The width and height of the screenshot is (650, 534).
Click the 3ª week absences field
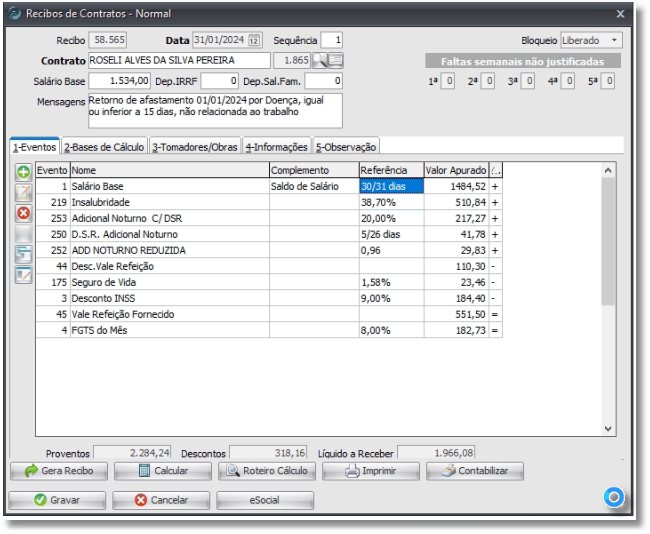click(528, 81)
